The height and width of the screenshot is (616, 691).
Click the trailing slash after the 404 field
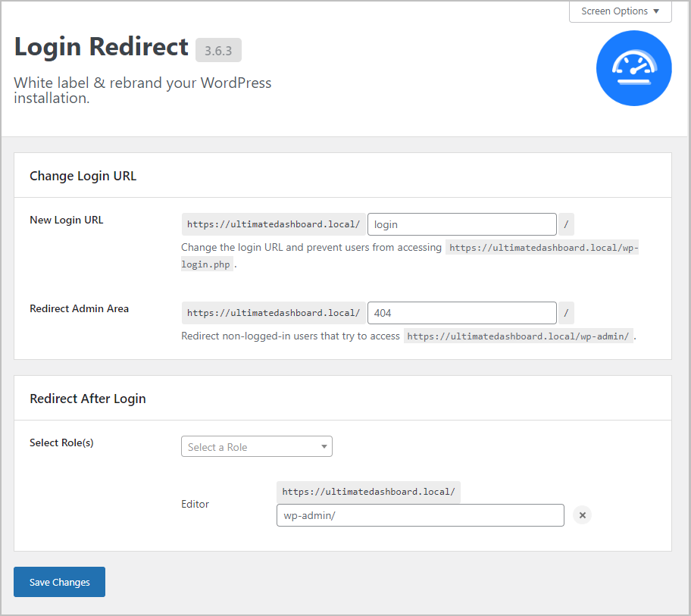pos(566,313)
